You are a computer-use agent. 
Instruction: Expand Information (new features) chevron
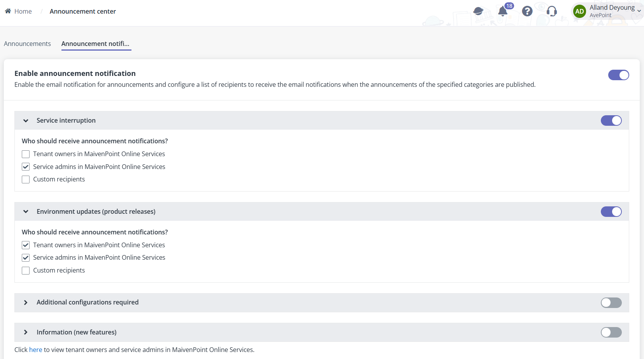[x=26, y=332]
